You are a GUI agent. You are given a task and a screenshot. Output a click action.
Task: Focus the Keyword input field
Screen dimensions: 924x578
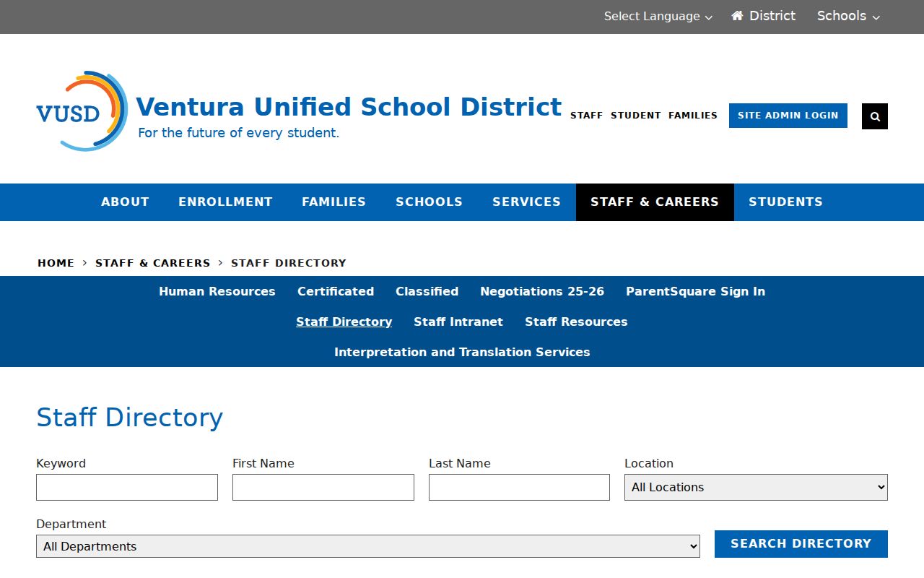pos(127,487)
